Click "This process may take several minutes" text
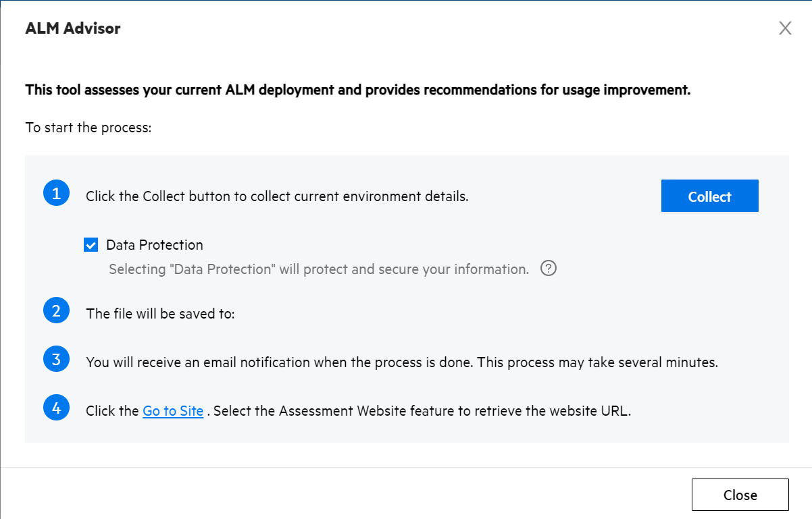812x519 pixels. [598, 362]
